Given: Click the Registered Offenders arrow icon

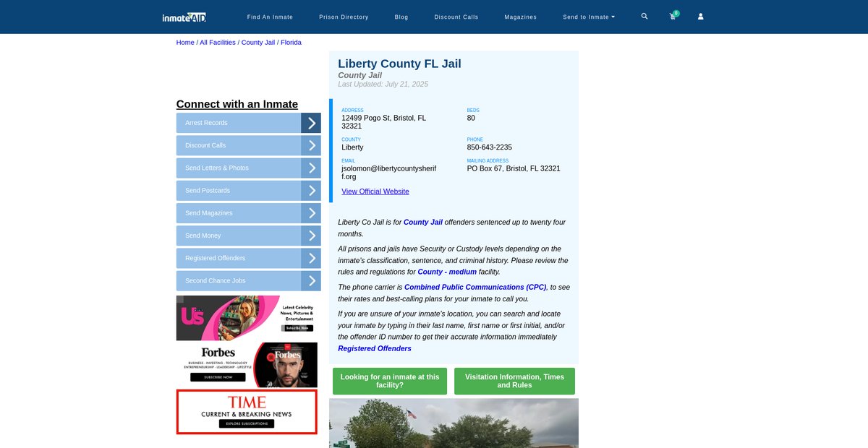Looking at the screenshot, I should (x=311, y=258).
